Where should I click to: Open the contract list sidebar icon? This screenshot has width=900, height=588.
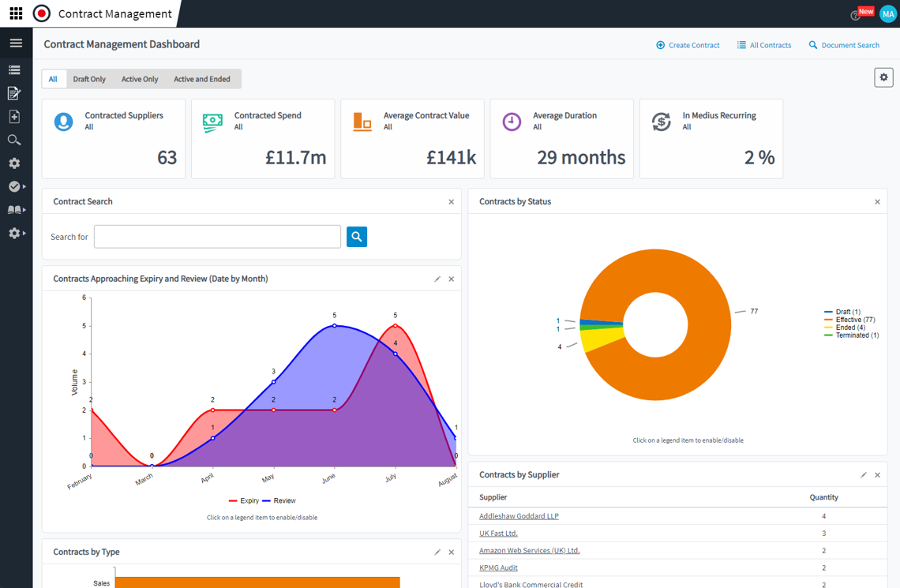(x=14, y=70)
